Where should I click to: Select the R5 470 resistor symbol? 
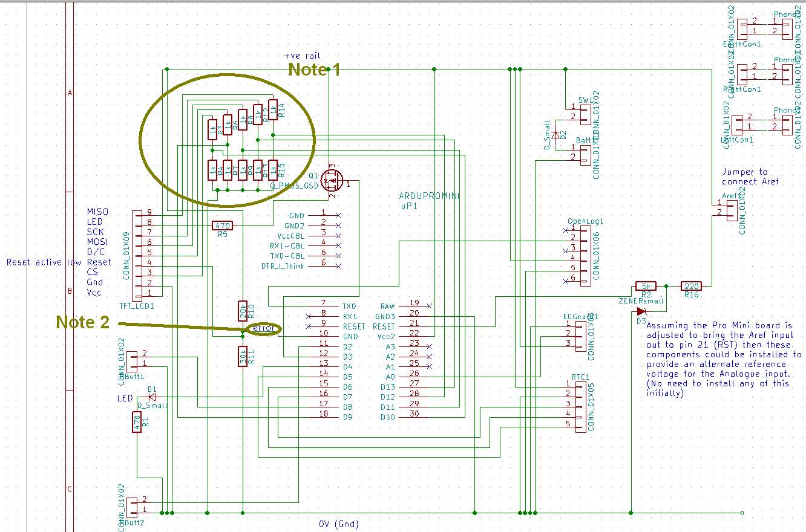[222, 225]
